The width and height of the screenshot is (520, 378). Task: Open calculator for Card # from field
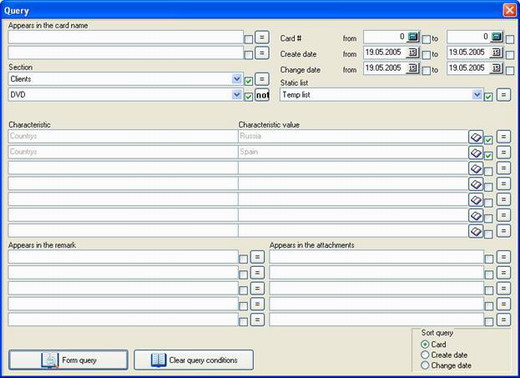pyautogui.click(x=414, y=36)
